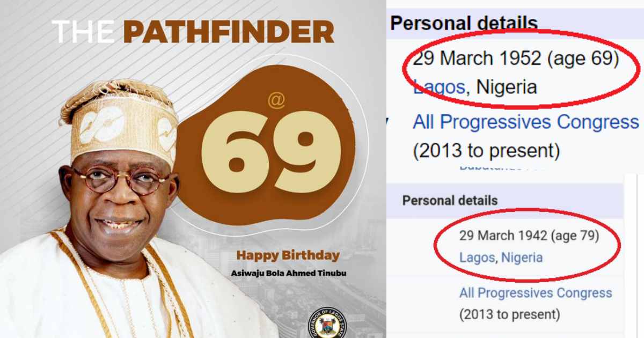Click the @ symbol above the 69
The height and width of the screenshot is (338, 644).
pyautogui.click(x=276, y=100)
